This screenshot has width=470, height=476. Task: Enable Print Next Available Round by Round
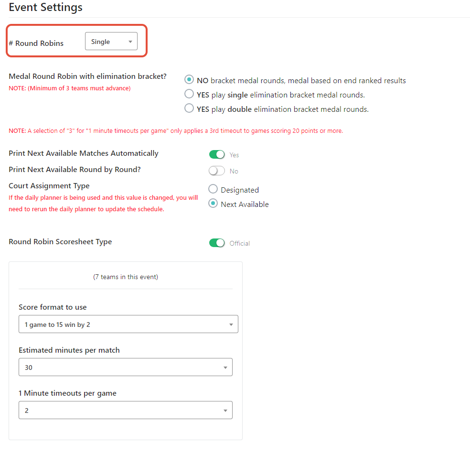(x=217, y=171)
